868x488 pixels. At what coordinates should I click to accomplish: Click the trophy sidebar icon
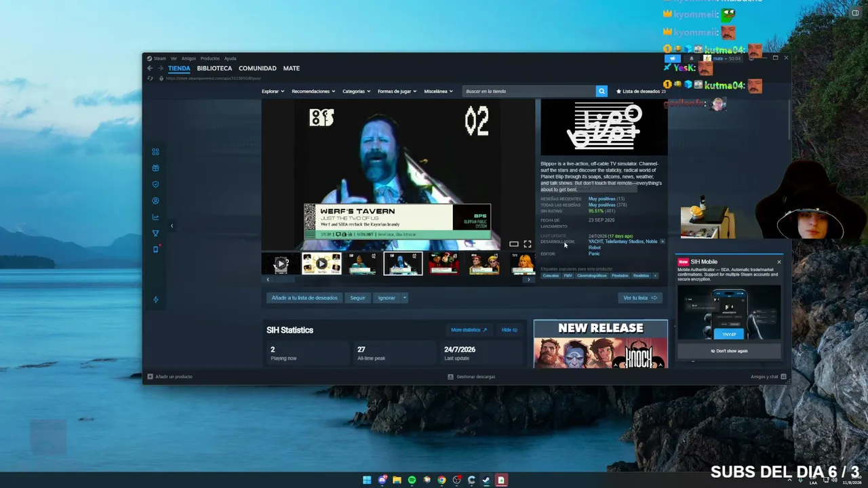155,233
